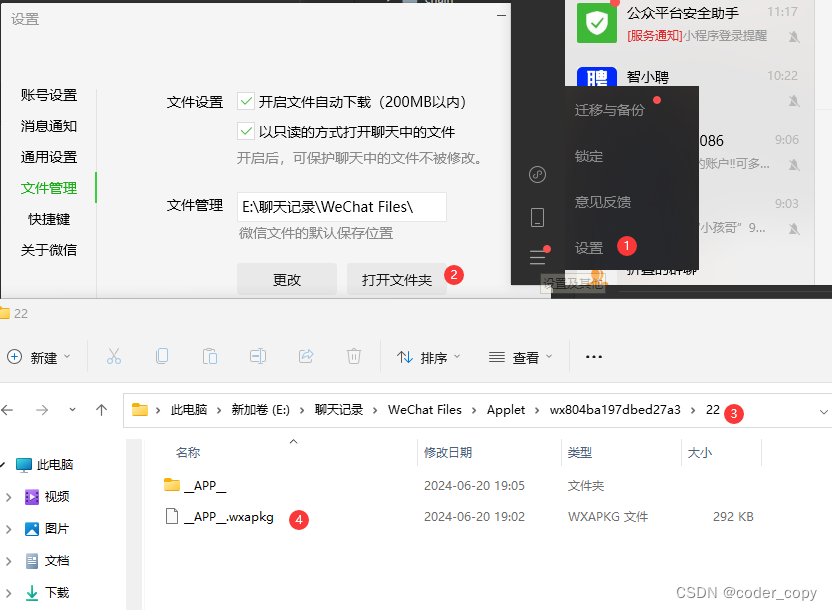Click Explorer back arrow
This screenshot has width=832, height=610.
pyautogui.click(x=7, y=410)
